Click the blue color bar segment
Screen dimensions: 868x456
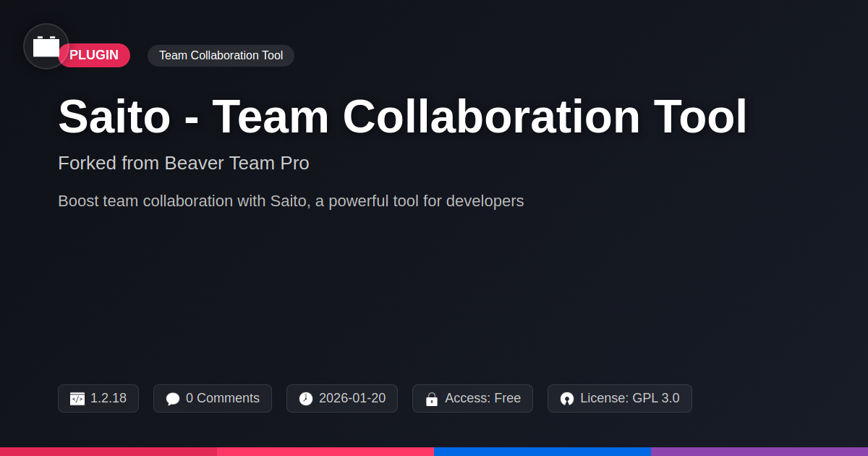pyautogui.click(x=542, y=452)
